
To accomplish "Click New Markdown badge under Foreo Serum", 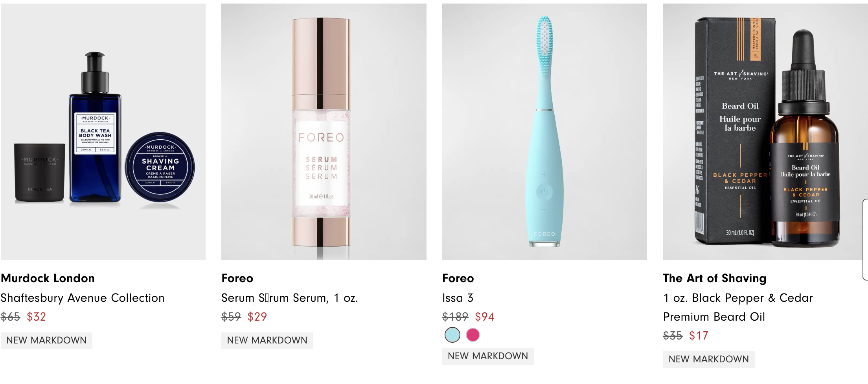I will [x=267, y=340].
